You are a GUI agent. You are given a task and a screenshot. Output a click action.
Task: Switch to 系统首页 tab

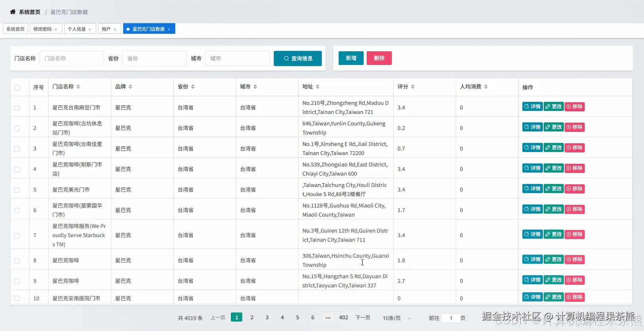point(15,29)
